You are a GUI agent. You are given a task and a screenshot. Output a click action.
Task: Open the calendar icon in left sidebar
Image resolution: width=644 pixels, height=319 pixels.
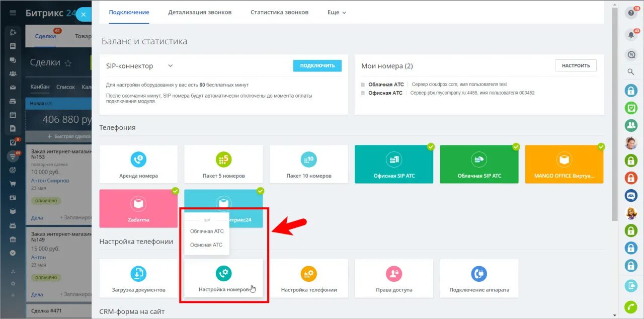[x=13, y=115]
